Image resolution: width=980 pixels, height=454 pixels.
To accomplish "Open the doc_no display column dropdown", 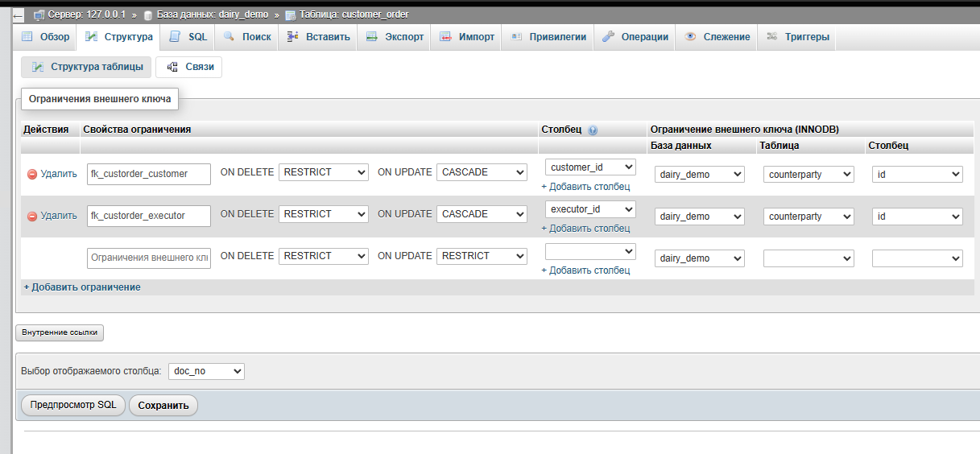I will coord(206,371).
